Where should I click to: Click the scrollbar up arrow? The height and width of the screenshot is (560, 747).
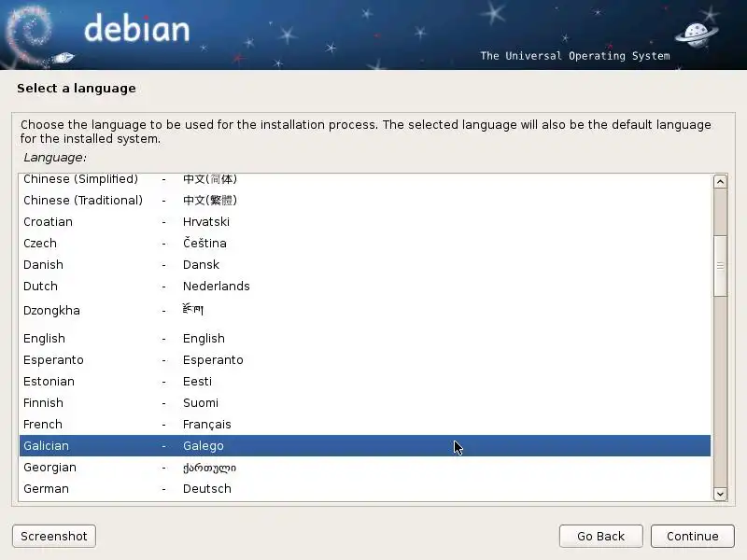pyautogui.click(x=720, y=182)
